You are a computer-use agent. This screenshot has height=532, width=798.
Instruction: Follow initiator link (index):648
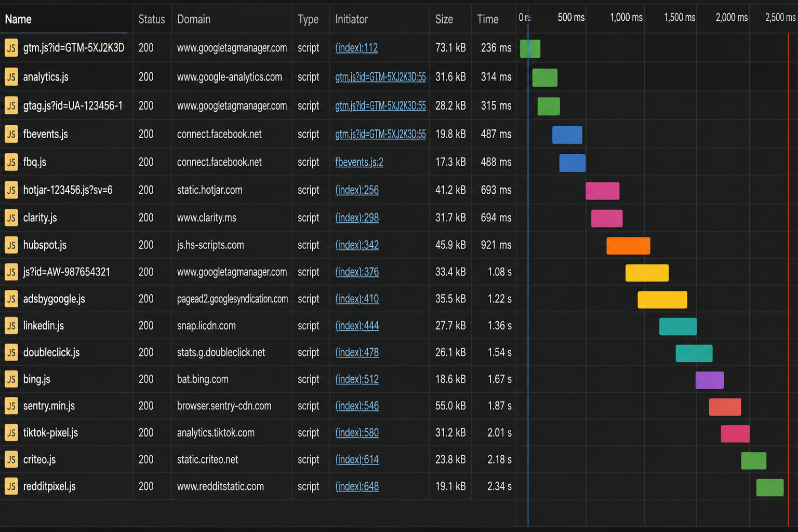[357, 487]
